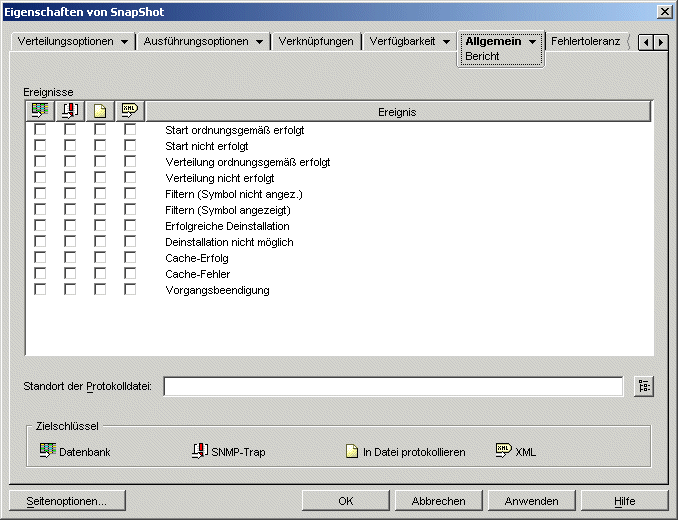Image resolution: width=678 pixels, height=520 pixels.
Task: Click the XML column header icon
Action: coord(130,111)
